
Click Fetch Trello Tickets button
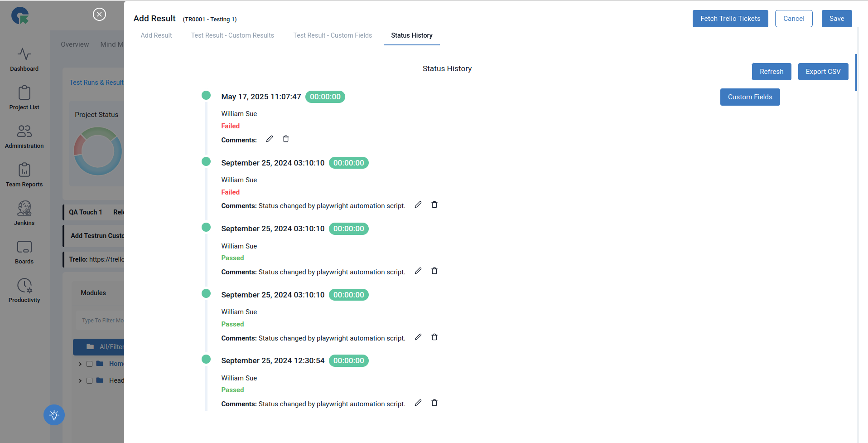(x=730, y=19)
